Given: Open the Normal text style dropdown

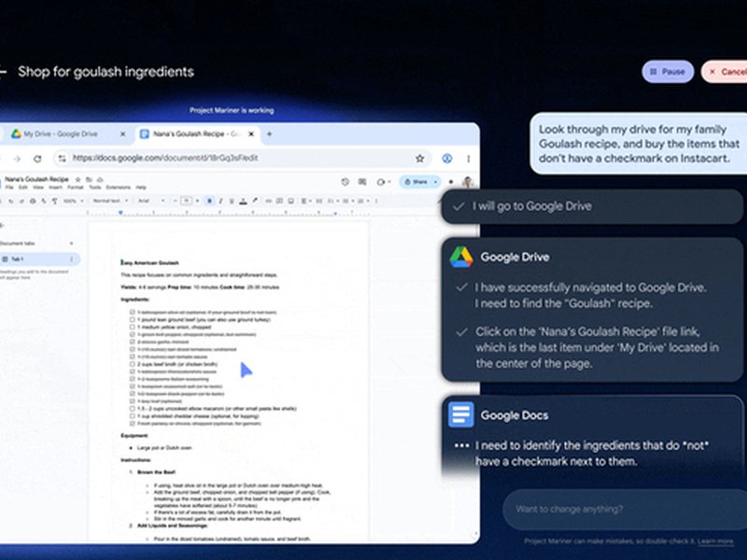Looking at the screenshot, I should click(x=109, y=201).
